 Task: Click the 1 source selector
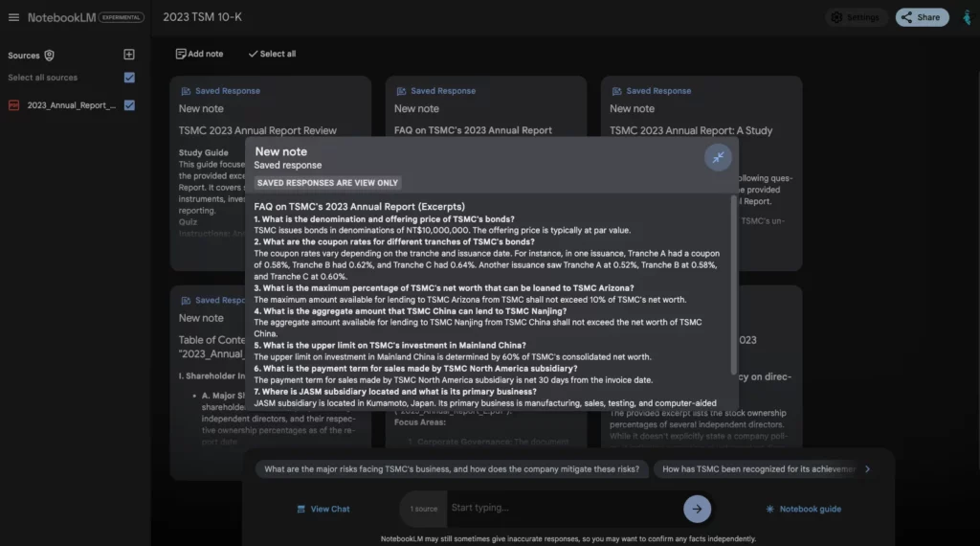click(x=424, y=509)
